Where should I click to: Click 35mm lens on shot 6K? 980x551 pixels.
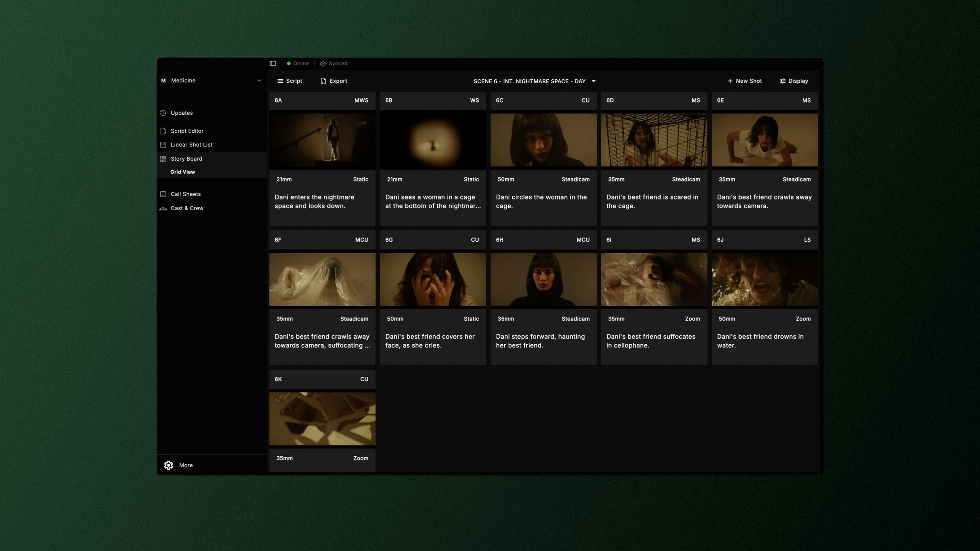pos(284,458)
